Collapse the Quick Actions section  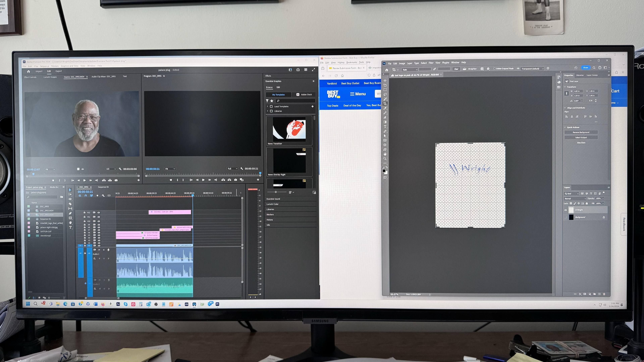[x=565, y=127]
